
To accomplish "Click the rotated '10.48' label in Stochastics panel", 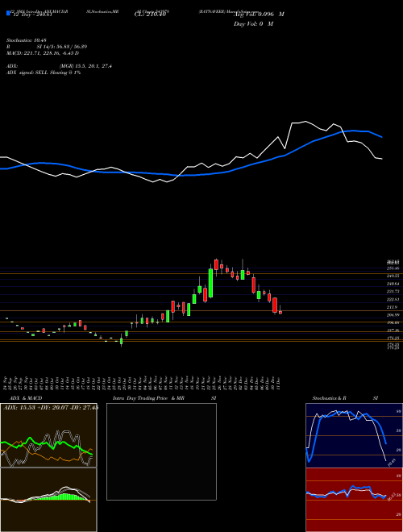I will (x=392, y=462).
